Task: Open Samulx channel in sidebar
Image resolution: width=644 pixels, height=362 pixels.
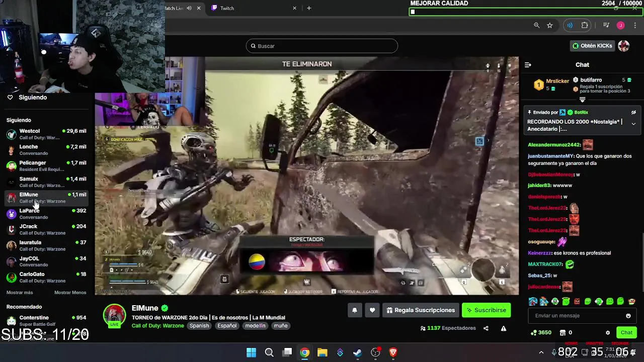Action: 47,182
